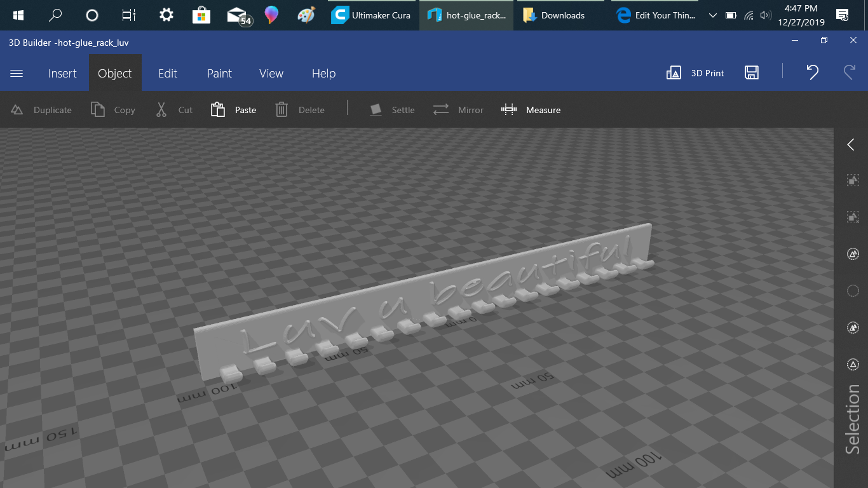Click the vertical Selection panel label

click(852, 419)
